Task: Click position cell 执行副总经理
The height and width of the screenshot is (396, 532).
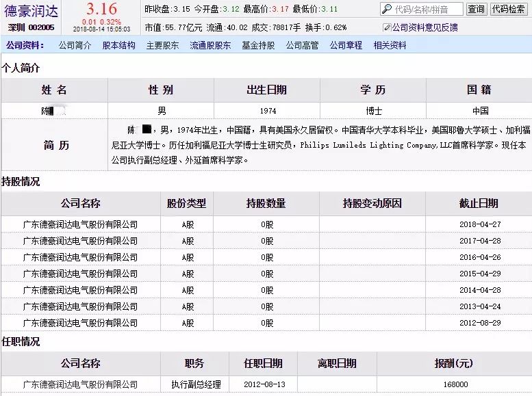Action: tap(196, 384)
